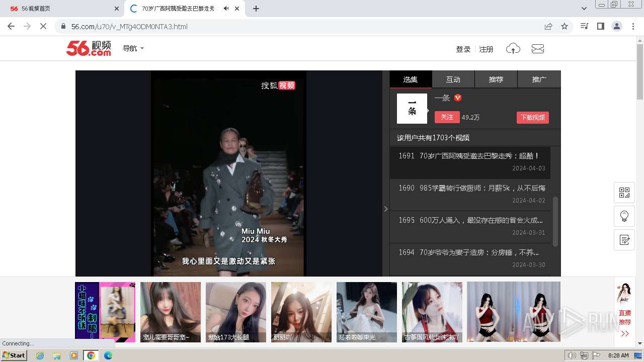Switch to the 选集 tab
The width and height of the screenshot is (644, 362).
(411, 79)
